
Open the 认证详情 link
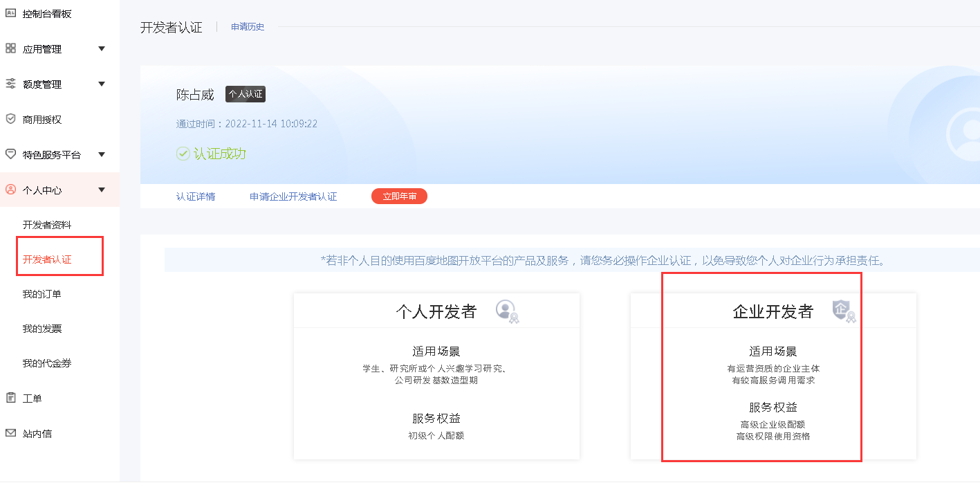[196, 196]
